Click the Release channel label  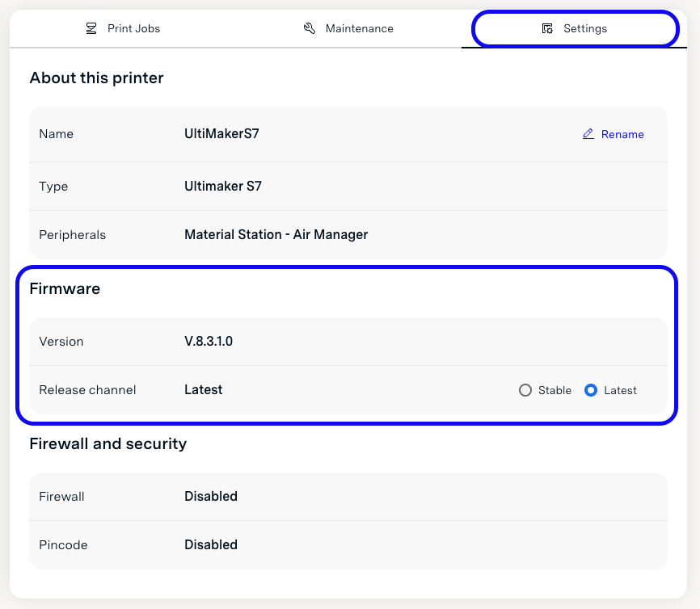[x=87, y=390]
